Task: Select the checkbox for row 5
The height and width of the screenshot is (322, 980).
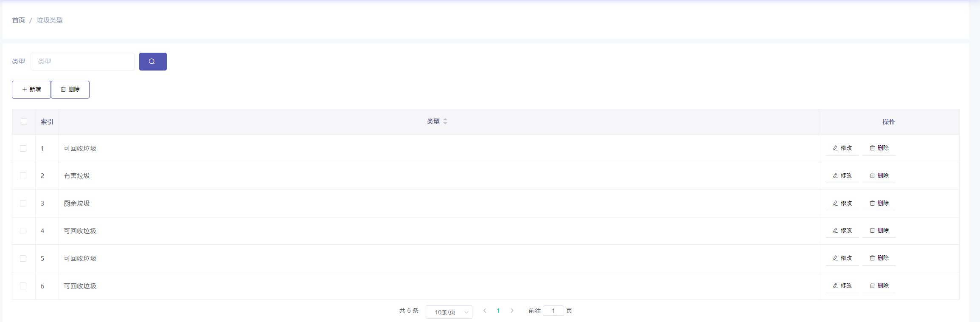Action: coord(23,258)
